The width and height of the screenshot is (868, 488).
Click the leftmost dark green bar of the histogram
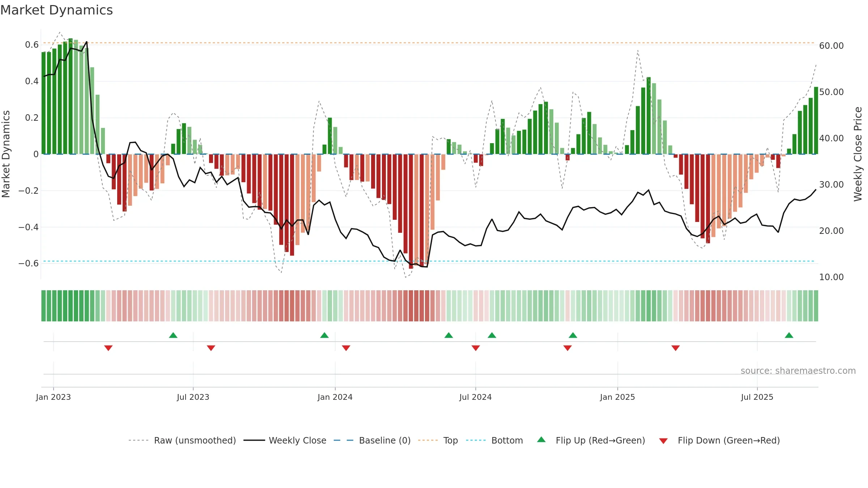point(43,103)
